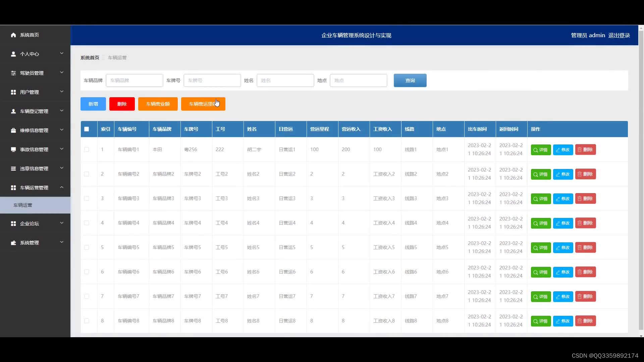Toggle the select-all checkbox in table header
This screenshot has width=644, height=362.
coord(87,129)
